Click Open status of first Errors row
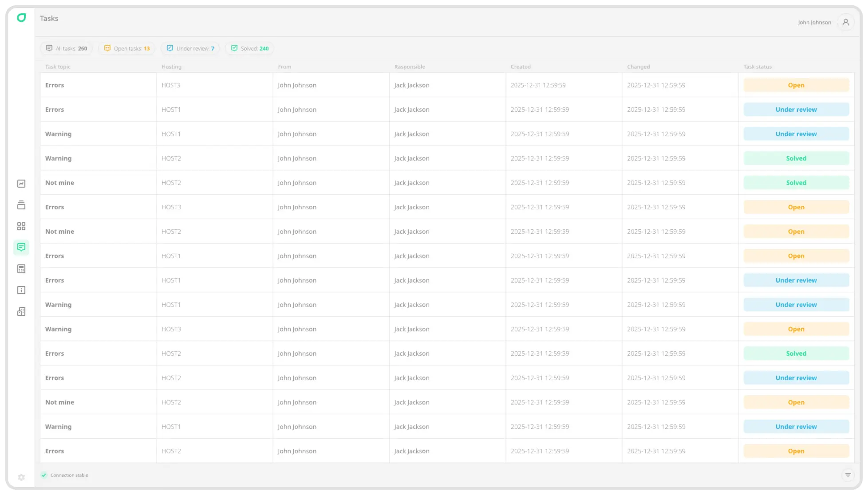Image resolution: width=868 pixels, height=495 pixels. [796, 85]
